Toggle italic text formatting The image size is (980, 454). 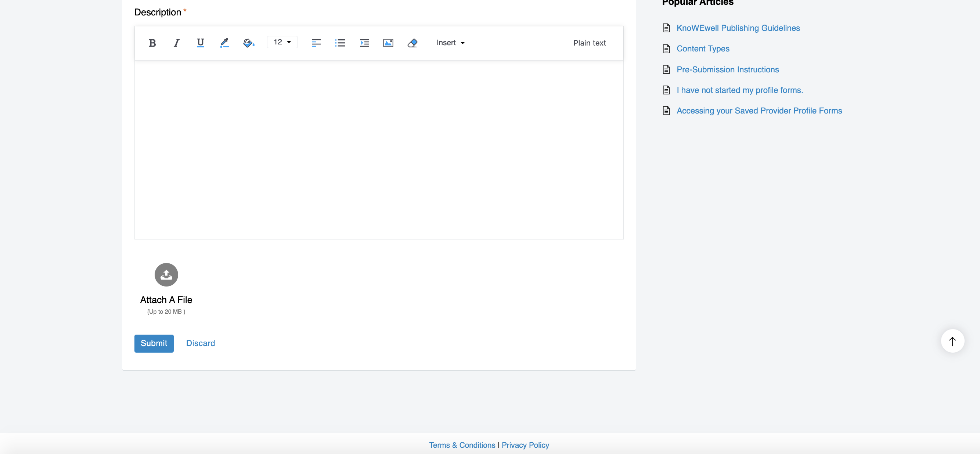177,43
